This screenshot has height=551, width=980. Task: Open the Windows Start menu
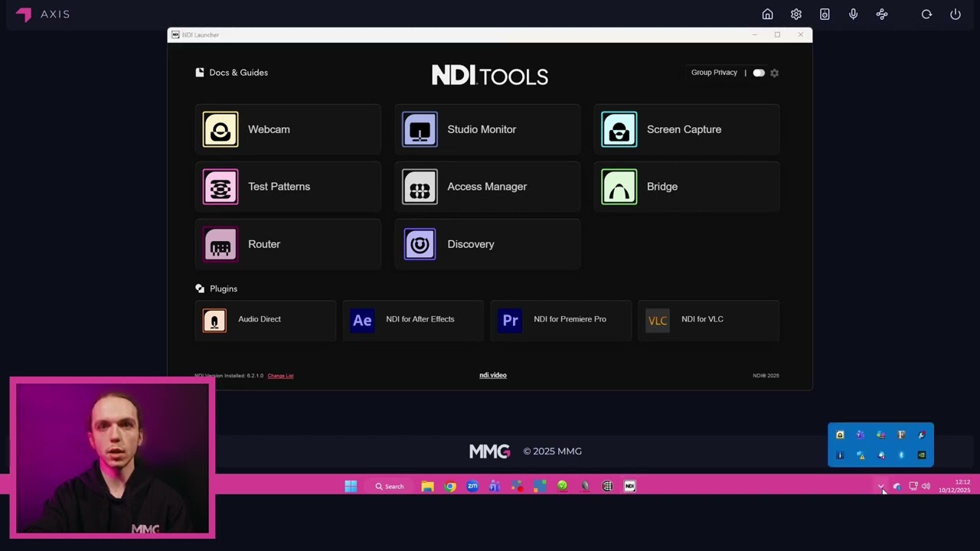(x=351, y=486)
